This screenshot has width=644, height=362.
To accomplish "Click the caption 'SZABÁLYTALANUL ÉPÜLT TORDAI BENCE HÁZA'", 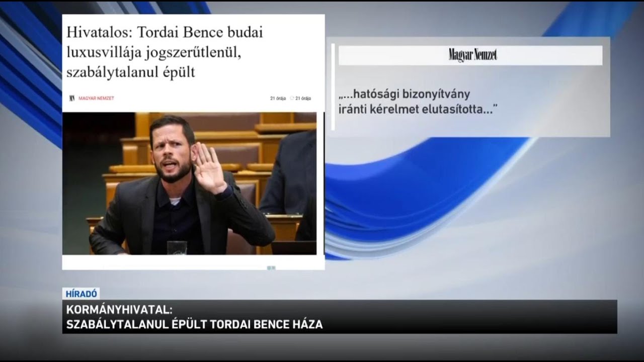I will (x=194, y=325).
